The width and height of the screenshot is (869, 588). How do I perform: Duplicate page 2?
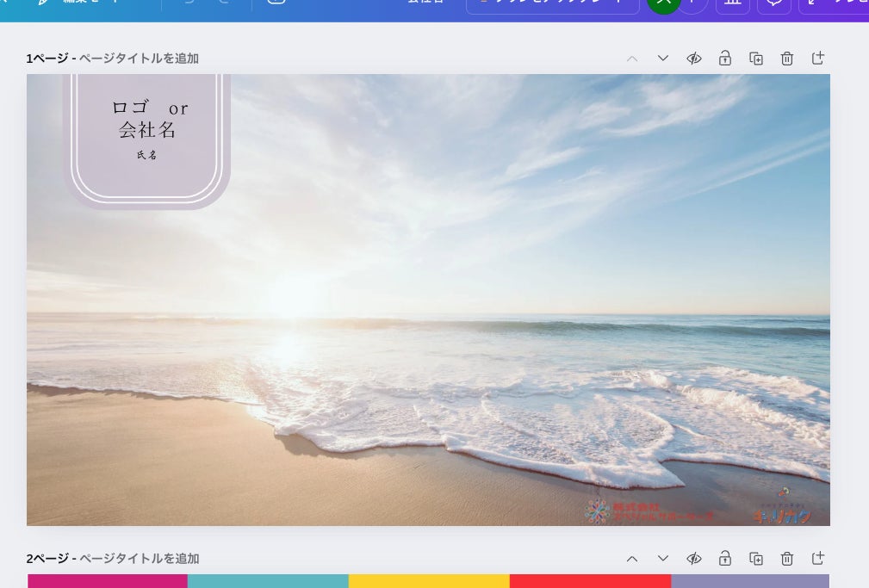click(x=756, y=559)
